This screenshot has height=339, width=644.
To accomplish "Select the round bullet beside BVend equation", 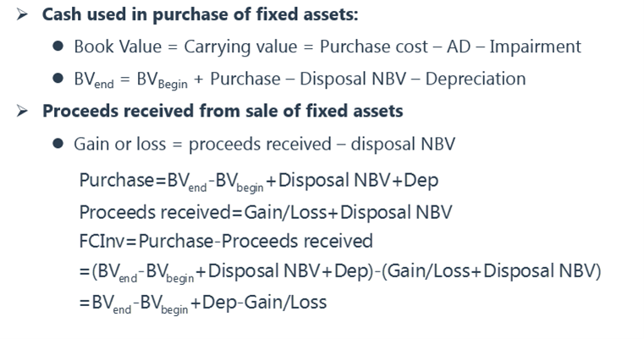I will coord(58,78).
